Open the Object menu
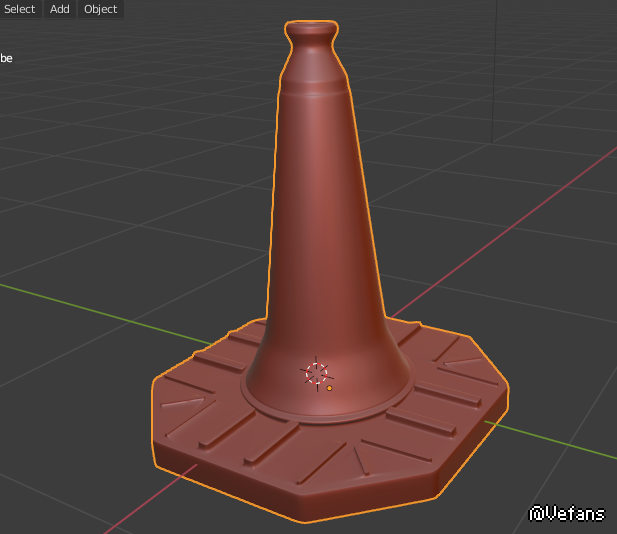 (101, 9)
